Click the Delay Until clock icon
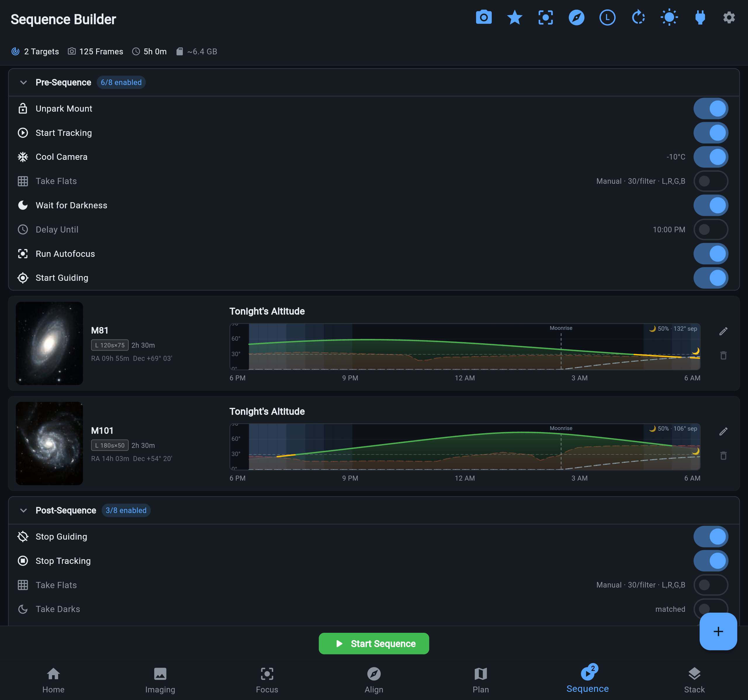 [x=23, y=229]
